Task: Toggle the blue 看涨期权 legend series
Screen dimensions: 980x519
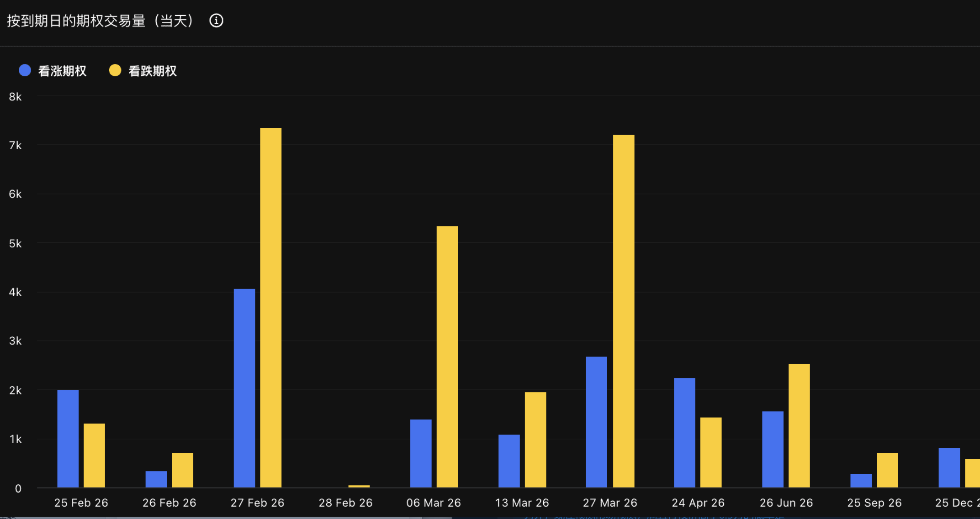Action: pyautogui.click(x=62, y=71)
